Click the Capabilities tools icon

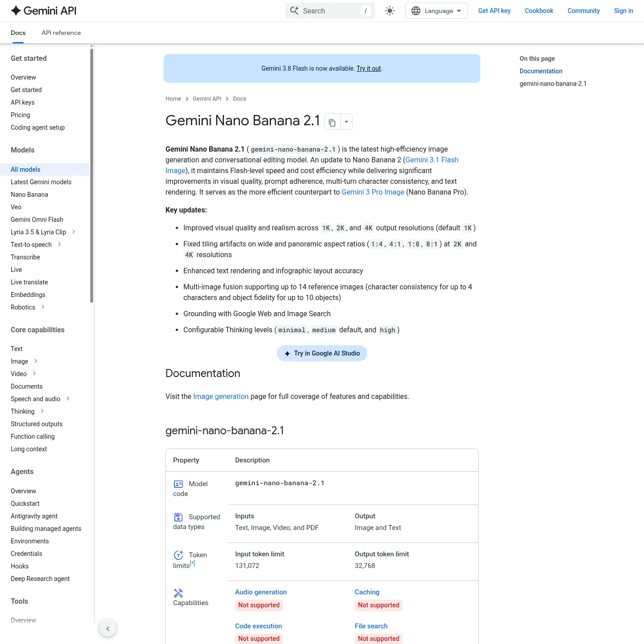pos(178,593)
